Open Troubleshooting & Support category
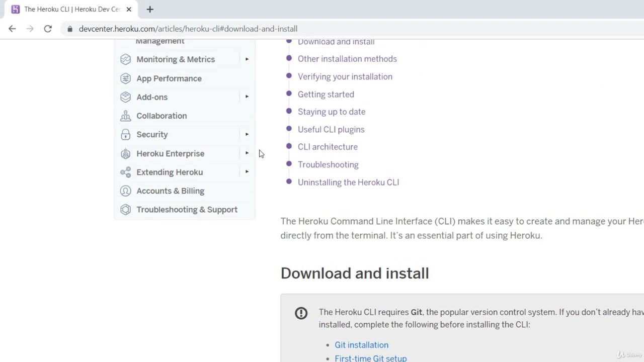The height and width of the screenshot is (362, 644). (187, 209)
